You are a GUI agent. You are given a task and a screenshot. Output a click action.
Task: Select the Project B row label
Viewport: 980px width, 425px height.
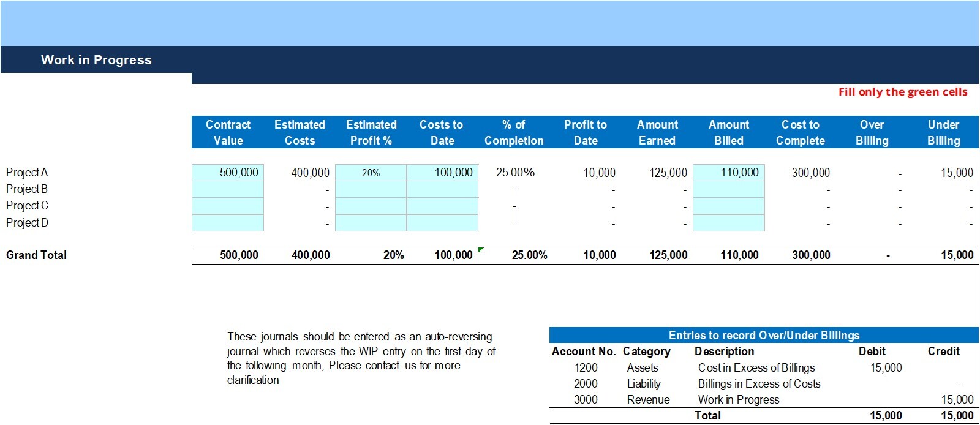tap(27, 189)
